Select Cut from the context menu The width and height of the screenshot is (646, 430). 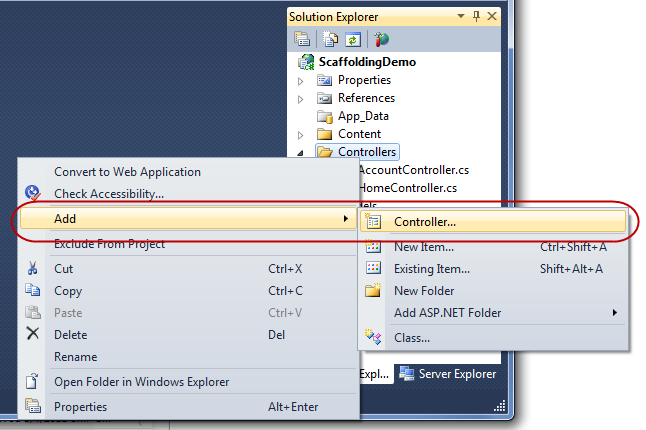pos(187,269)
